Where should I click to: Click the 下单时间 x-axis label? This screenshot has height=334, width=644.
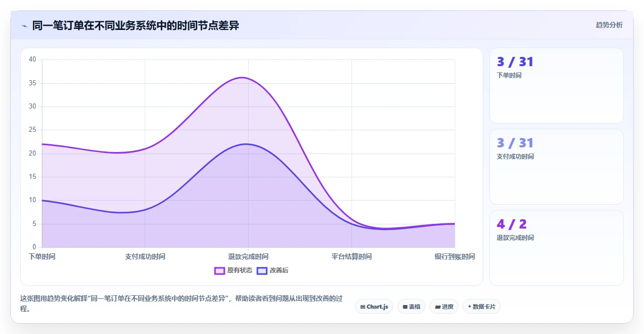point(42,256)
